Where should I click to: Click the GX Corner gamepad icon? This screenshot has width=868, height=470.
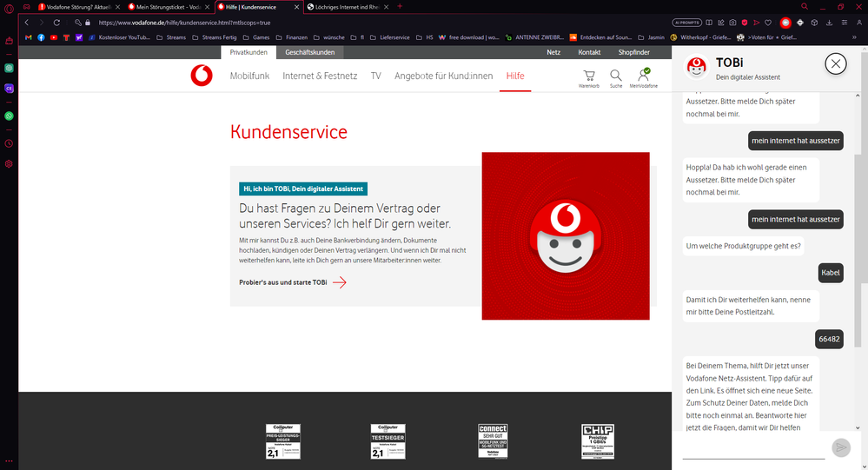[27, 7]
